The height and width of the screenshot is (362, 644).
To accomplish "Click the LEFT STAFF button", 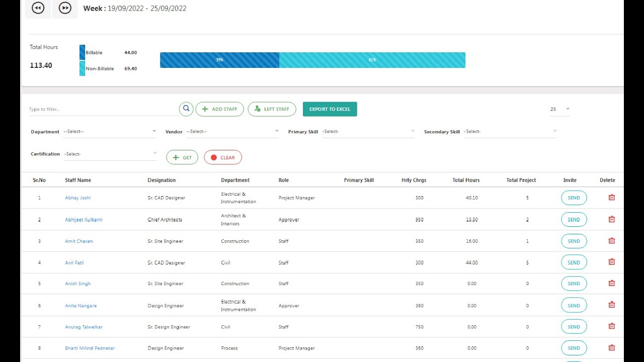I will click(x=272, y=109).
